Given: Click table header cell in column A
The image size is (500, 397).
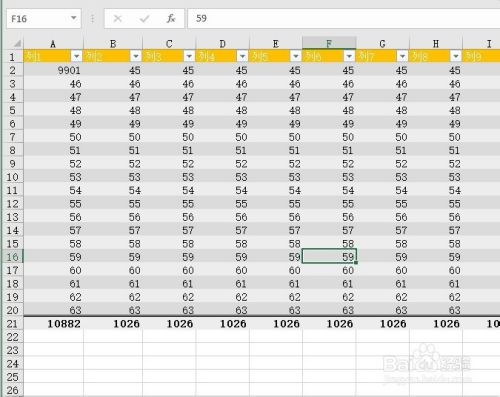Looking at the screenshot, I should (x=53, y=56).
